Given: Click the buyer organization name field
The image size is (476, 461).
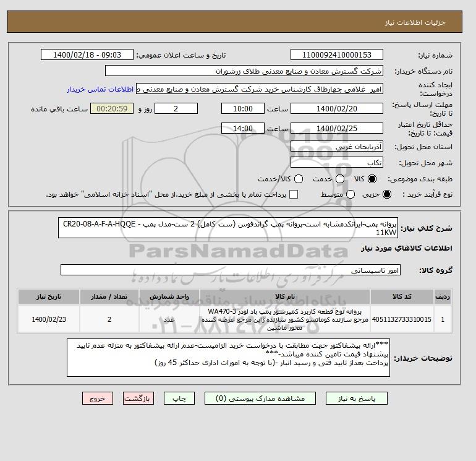Looking at the screenshot, I should coord(244,71).
